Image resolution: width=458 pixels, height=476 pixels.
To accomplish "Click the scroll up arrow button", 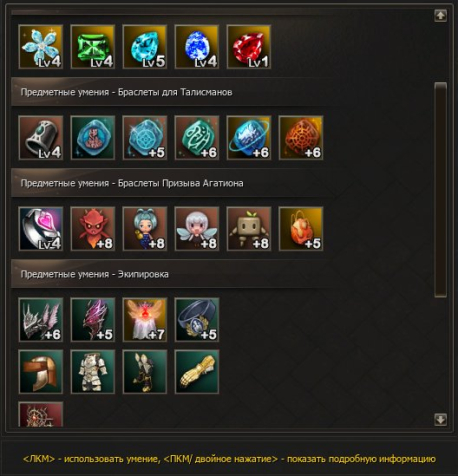I will [440, 15].
